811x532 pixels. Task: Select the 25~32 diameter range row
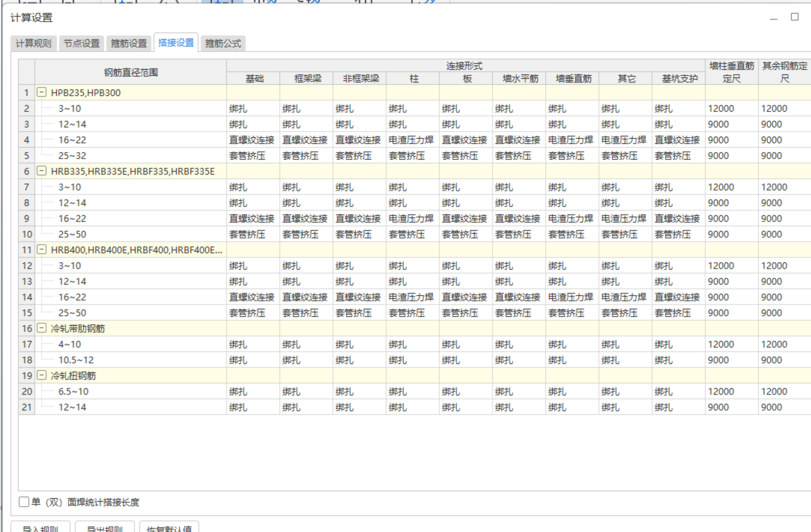pos(131,156)
